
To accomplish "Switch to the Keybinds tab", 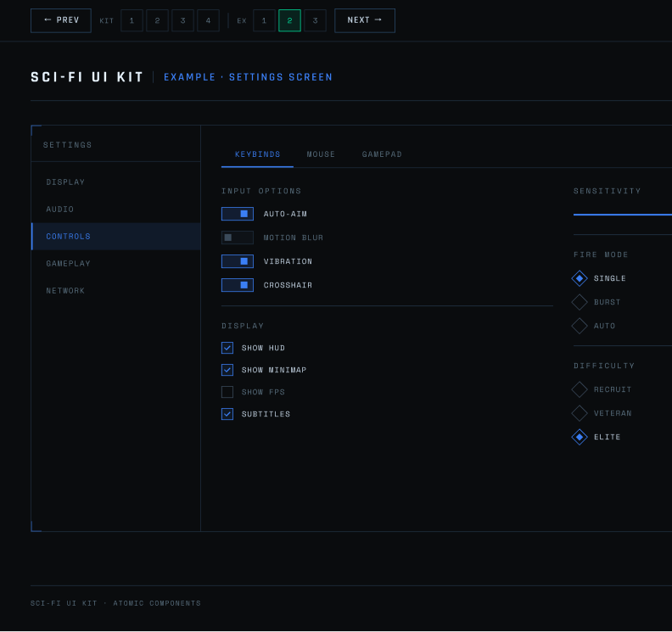I will (257, 154).
